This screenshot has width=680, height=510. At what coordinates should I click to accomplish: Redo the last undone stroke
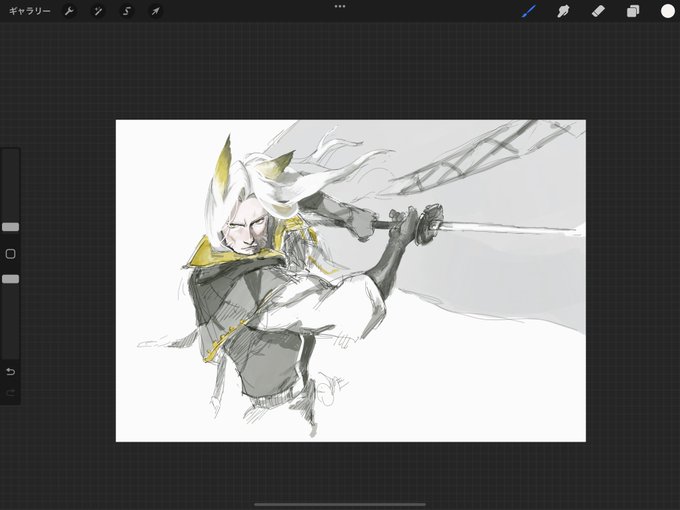pyautogui.click(x=10, y=393)
